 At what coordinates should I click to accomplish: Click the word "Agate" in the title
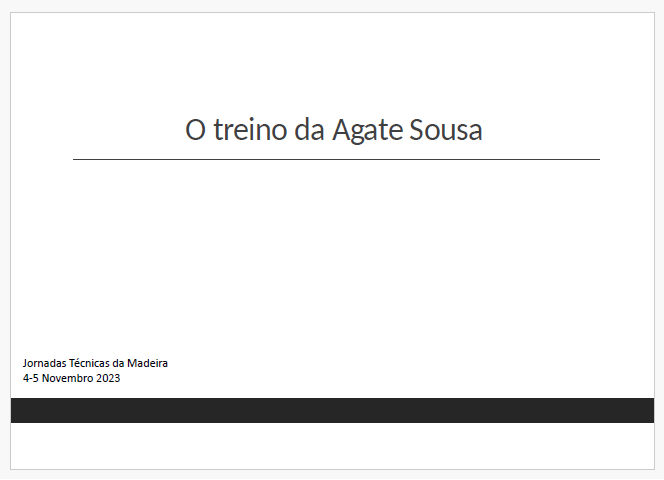coord(367,130)
